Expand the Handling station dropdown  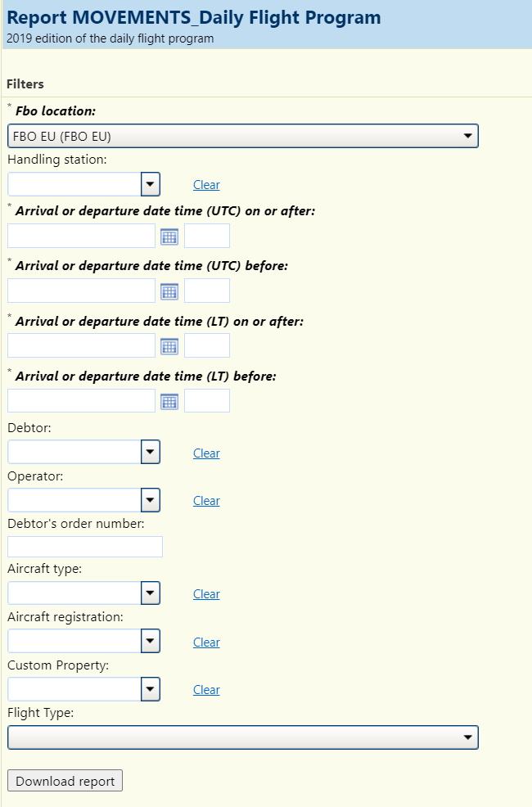150,184
